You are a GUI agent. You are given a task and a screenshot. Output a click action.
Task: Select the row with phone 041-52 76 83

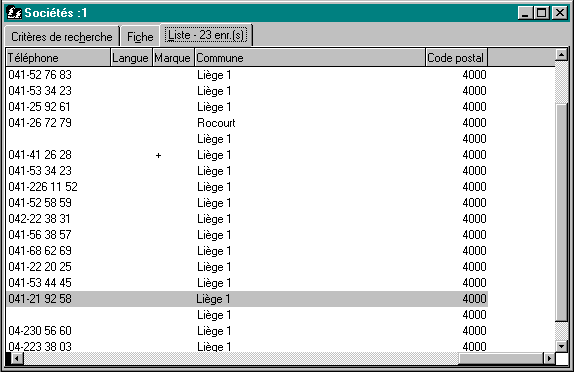pos(247,75)
